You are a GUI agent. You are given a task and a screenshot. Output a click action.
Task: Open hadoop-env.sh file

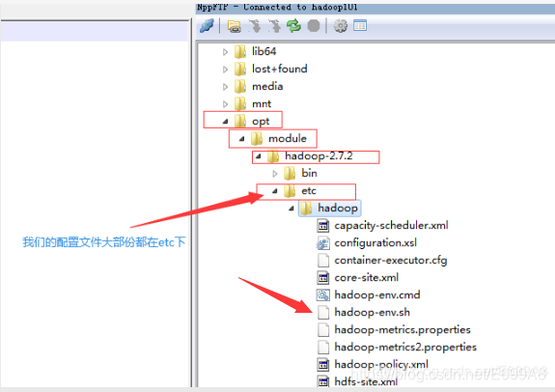tap(372, 312)
